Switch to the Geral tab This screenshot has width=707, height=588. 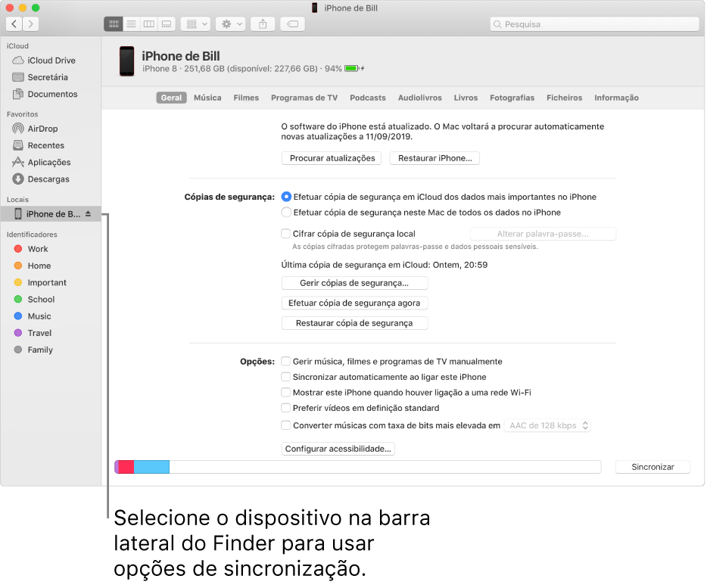pos(171,98)
